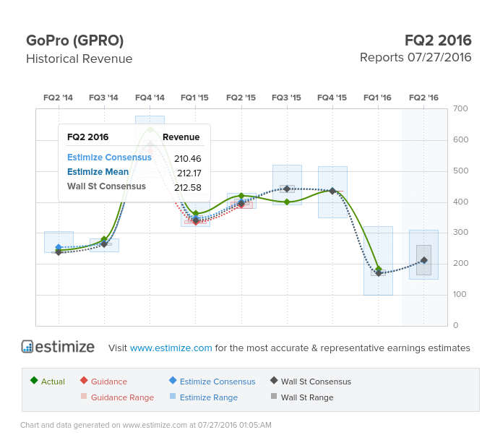Screen dimensions: 495x448
Task: Select the FQ1 '15 axis label
Action: pyautogui.click(x=195, y=98)
